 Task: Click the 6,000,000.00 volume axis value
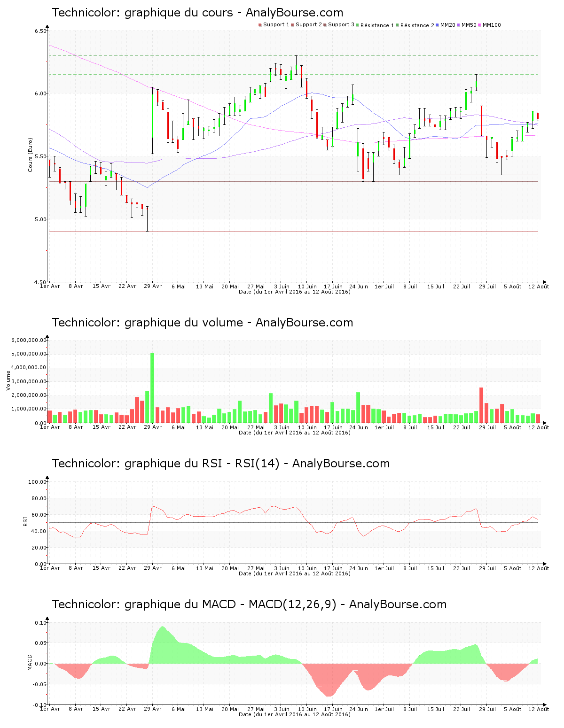click(x=30, y=340)
